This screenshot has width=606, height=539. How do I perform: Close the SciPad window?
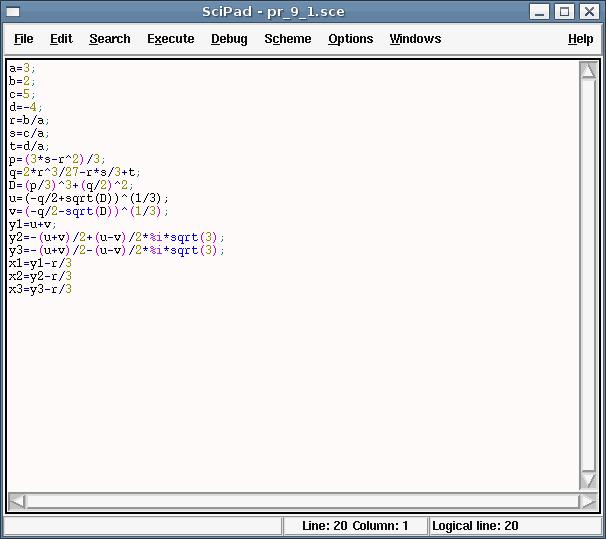pos(589,12)
